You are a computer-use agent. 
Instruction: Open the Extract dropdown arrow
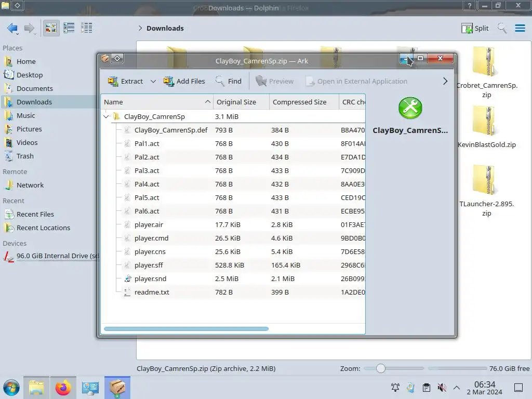tap(153, 82)
